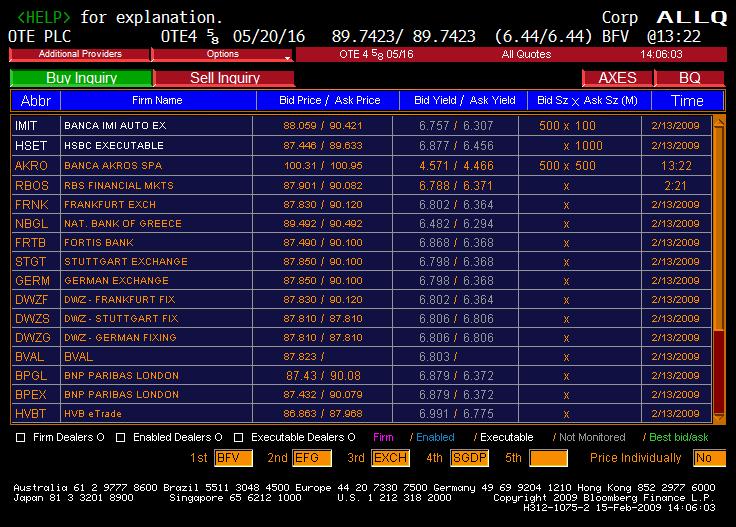Sort by Abbr column header
The width and height of the screenshot is (736, 527).
coord(36,100)
